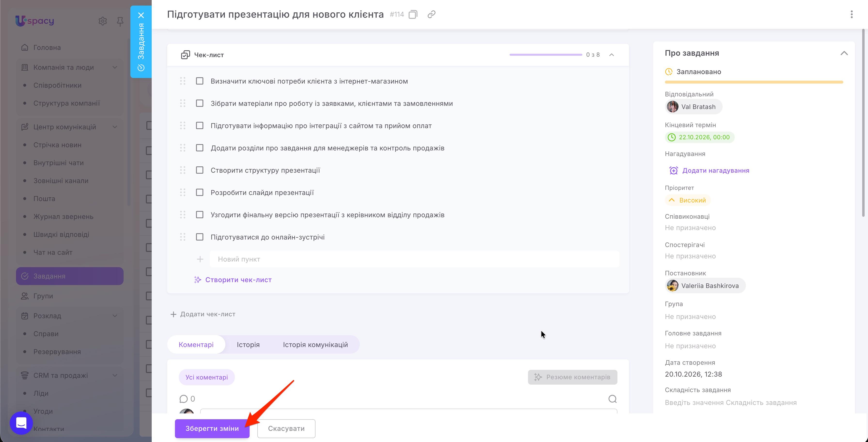This screenshot has height=442, width=868.
Task: Open the Історія комунікацій tab
Action: 315,345
